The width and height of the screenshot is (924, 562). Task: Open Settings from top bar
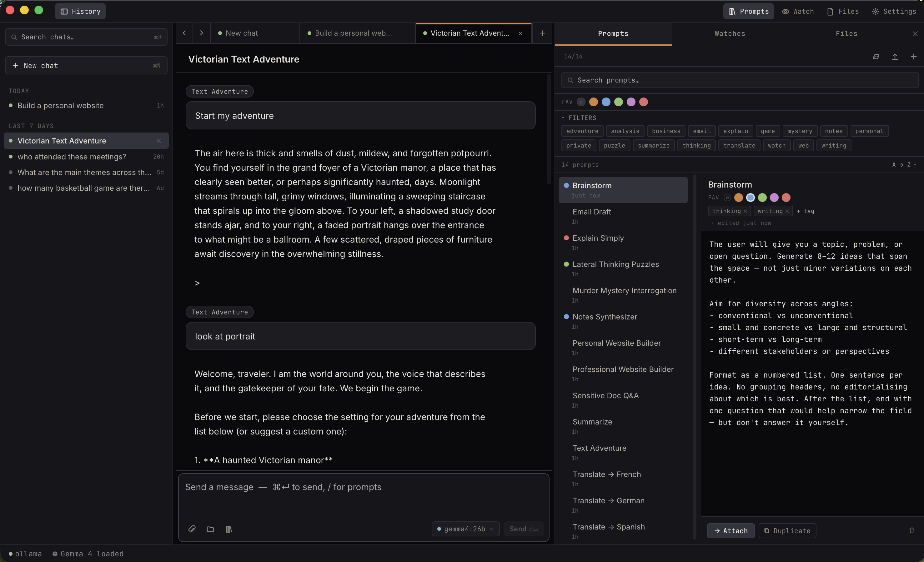click(894, 11)
